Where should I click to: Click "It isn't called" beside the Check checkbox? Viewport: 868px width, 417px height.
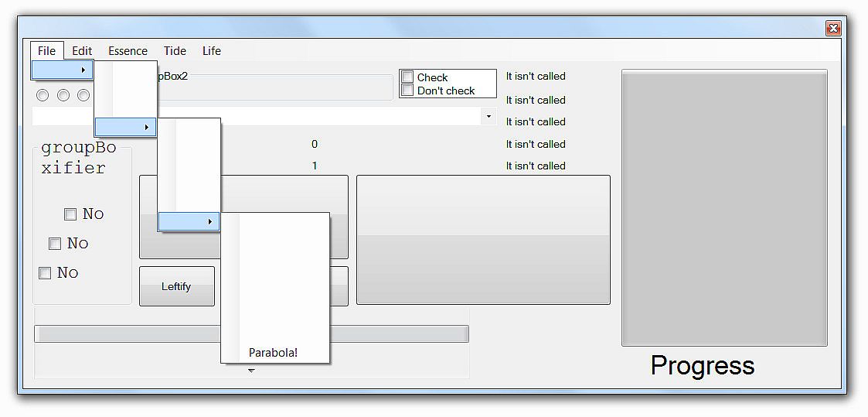[x=536, y=77]
